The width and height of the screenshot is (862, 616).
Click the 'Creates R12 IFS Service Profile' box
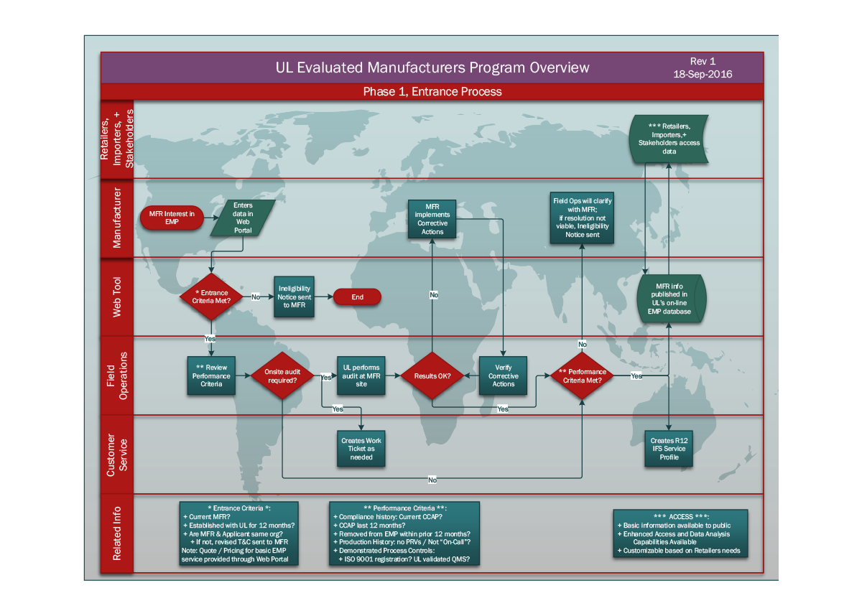(x=669, y=449)
